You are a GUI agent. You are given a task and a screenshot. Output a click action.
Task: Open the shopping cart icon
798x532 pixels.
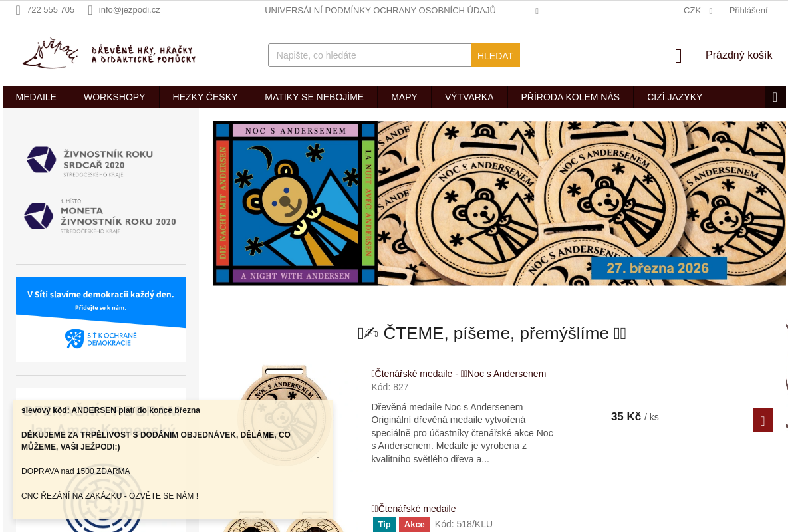coord(678,56)
